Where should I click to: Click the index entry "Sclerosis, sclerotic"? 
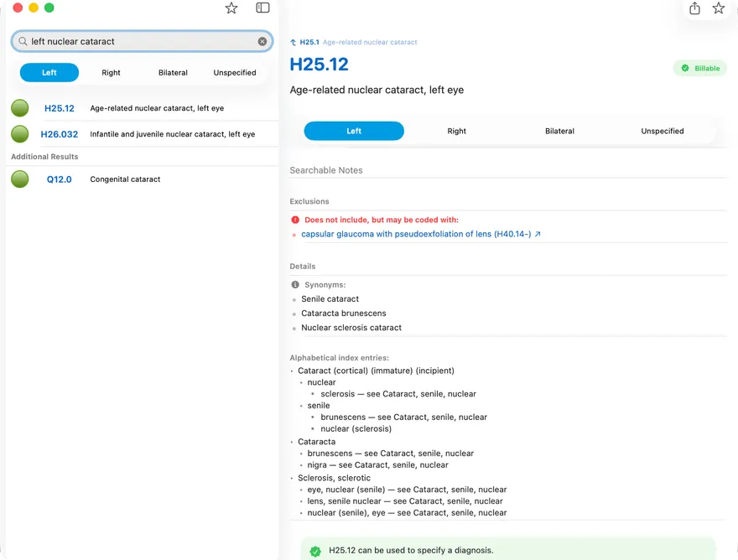[x=334, y=478]
